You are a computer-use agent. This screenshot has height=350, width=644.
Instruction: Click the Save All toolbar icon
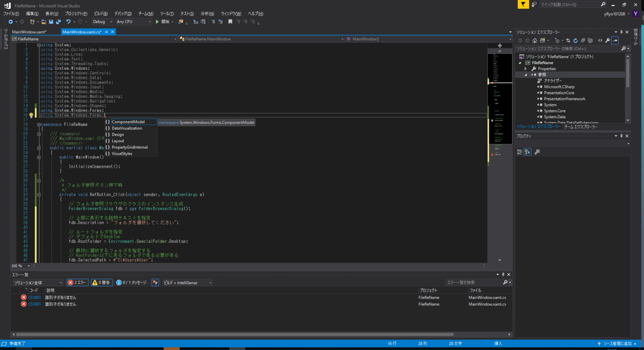click(58, 21)
